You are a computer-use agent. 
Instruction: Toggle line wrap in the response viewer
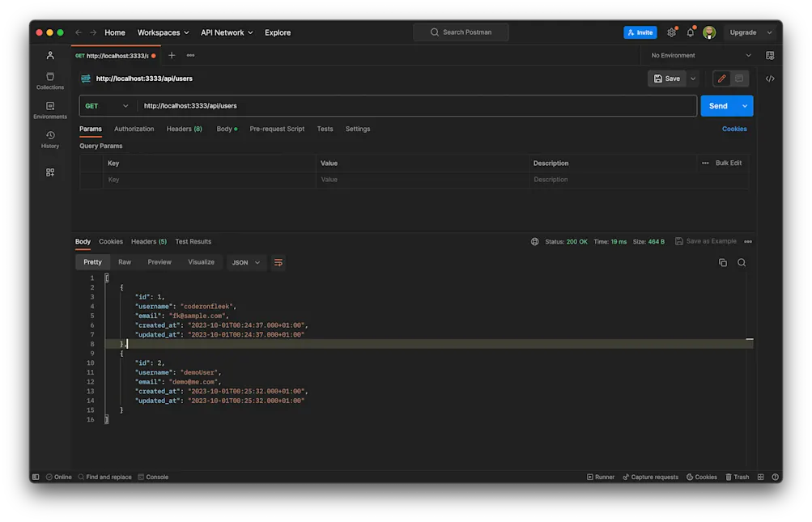278,262
